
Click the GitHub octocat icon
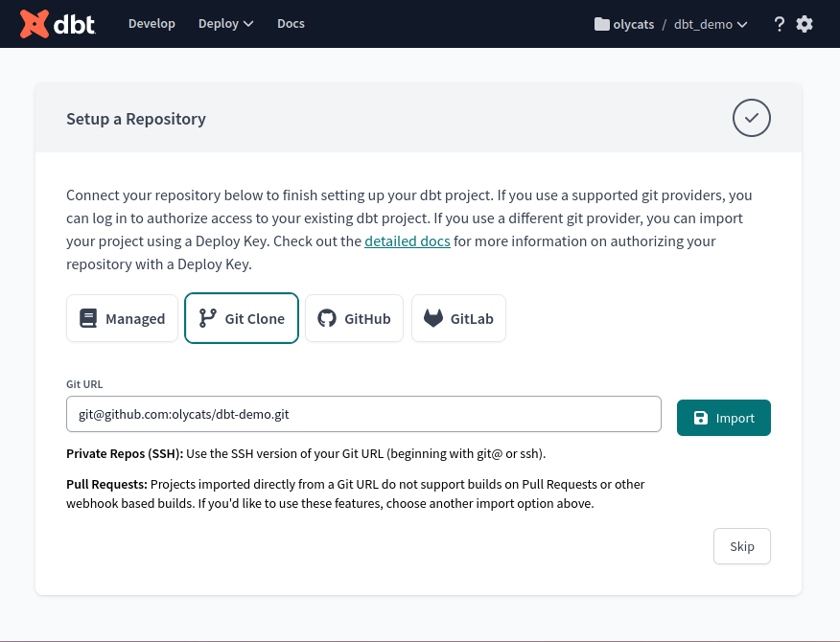328,318
